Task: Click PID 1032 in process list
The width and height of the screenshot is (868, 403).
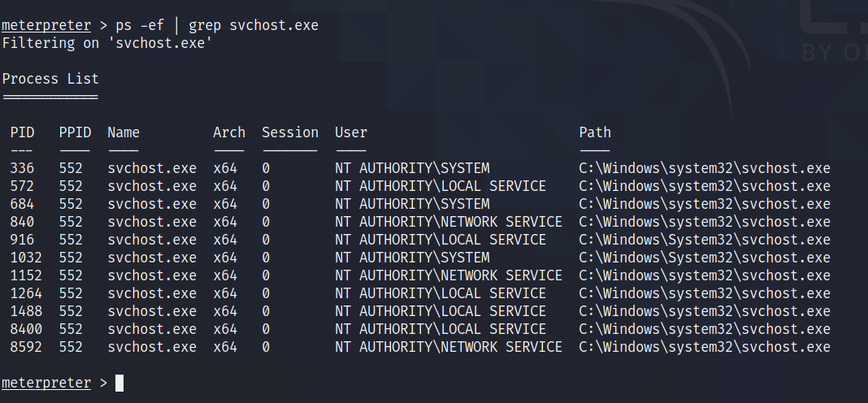Action: coord(26,258)
